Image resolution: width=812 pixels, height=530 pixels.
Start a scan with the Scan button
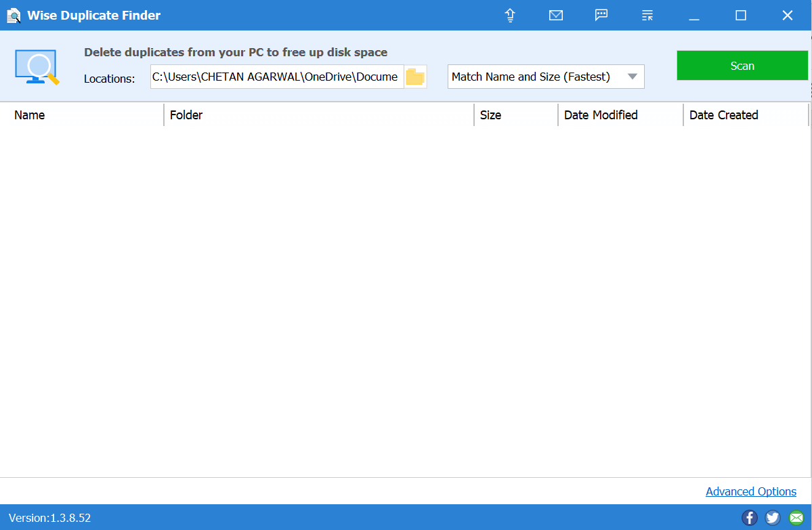[742, 65]
